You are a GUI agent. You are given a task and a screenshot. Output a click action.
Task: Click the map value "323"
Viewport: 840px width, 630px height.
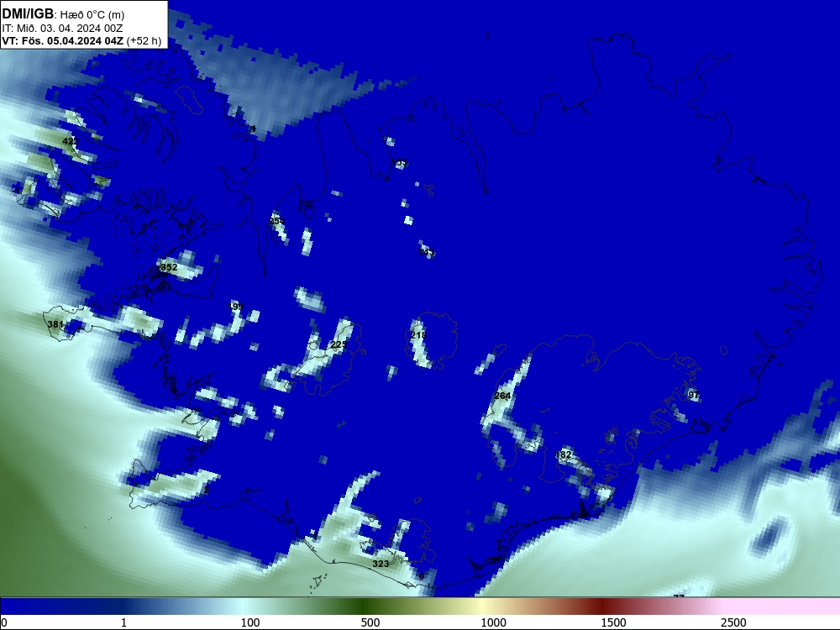[x=381, y=564]
